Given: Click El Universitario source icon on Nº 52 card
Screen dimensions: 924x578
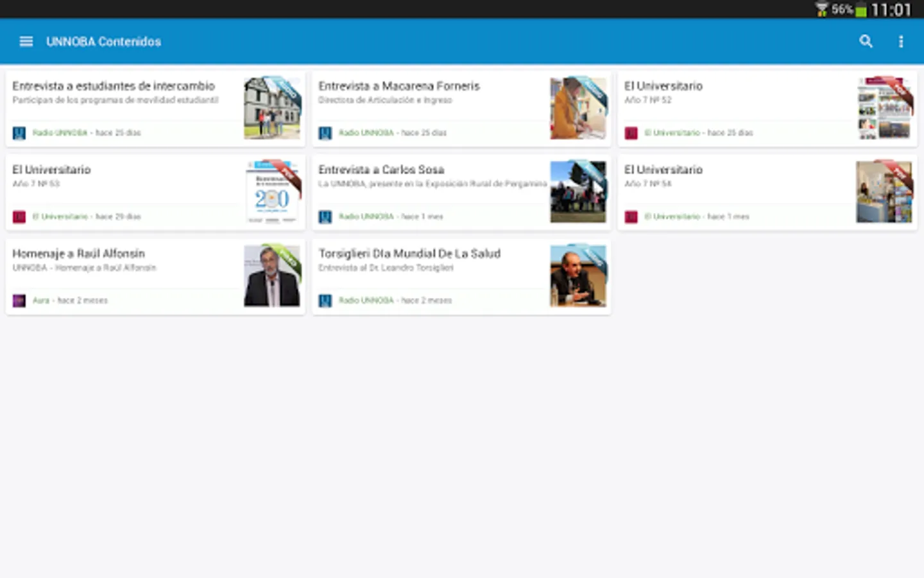Looking at the screenshot, I should click(x=631, y=133).
